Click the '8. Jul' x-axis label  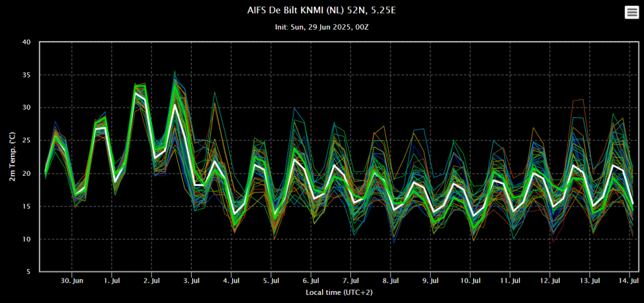tap(391, 281)
